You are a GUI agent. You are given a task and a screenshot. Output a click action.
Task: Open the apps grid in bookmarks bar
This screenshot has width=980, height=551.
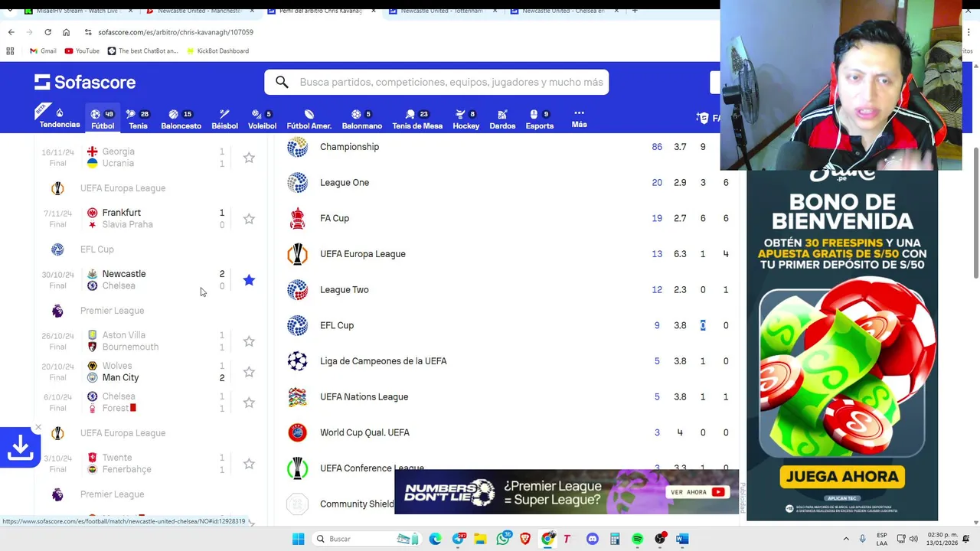(x=10, y=51)
